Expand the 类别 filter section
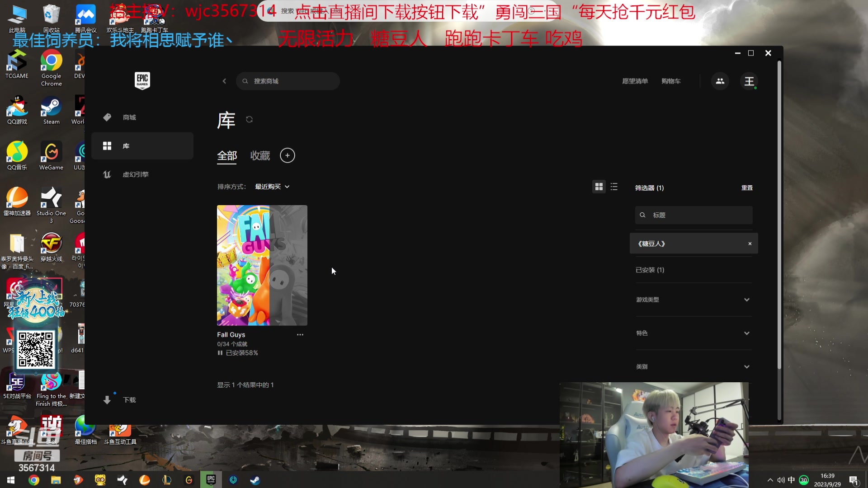 coord(693,366)
